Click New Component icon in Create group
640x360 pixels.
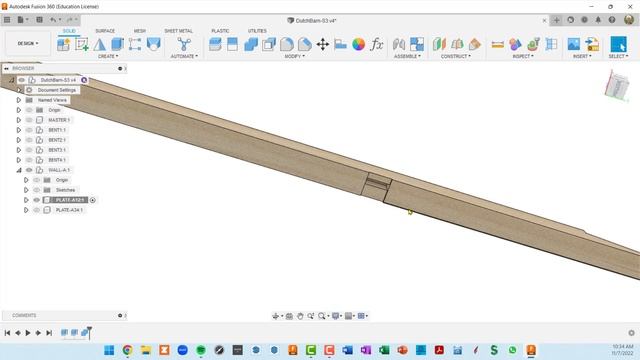[x=63, y=44]
